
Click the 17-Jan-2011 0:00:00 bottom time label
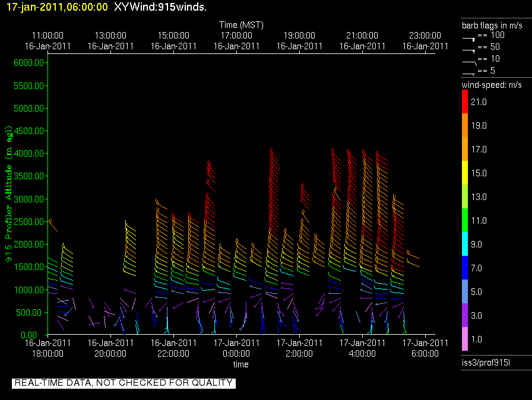coord(236,348)
